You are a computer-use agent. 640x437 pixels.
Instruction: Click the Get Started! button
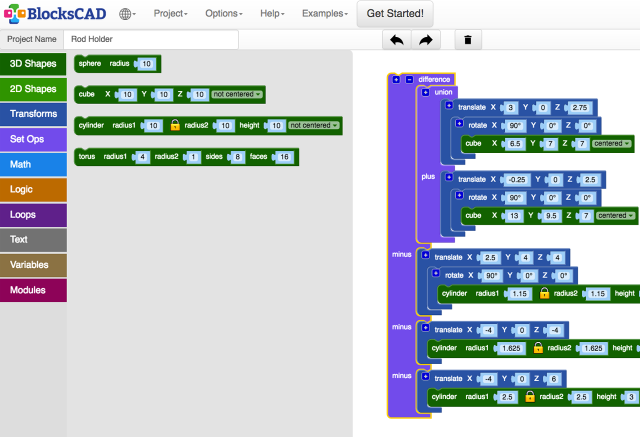point(394,14)
